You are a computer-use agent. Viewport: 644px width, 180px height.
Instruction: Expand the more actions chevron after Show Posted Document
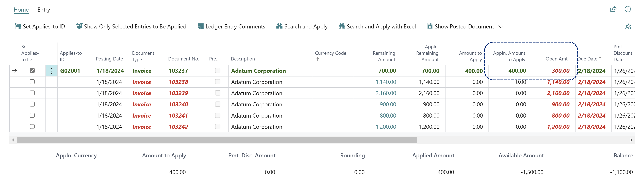coord(501,27)
